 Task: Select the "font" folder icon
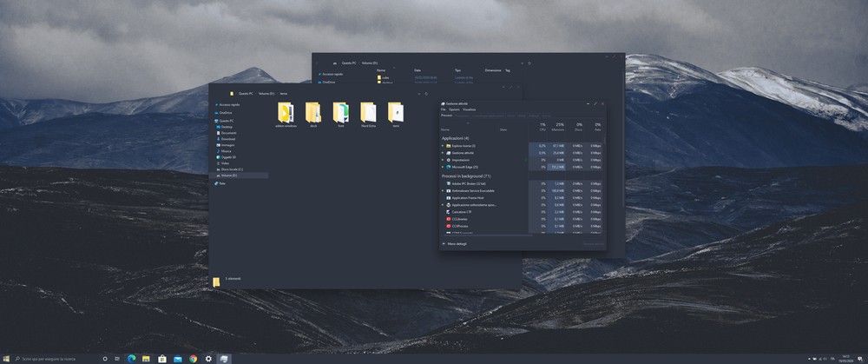point(341,113)
